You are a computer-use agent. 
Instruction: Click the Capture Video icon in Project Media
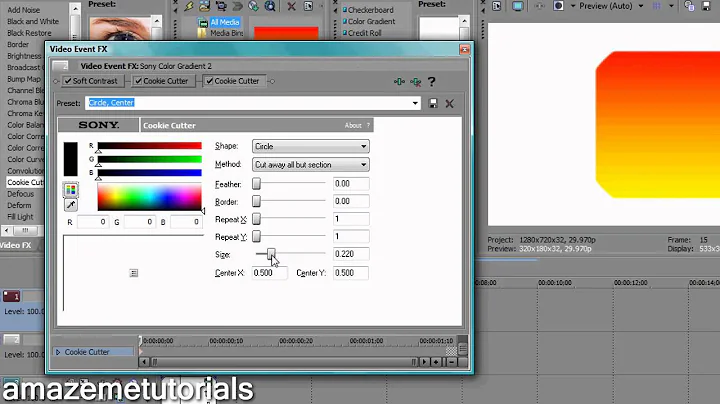pyautogui.click(x=221, y=6)
